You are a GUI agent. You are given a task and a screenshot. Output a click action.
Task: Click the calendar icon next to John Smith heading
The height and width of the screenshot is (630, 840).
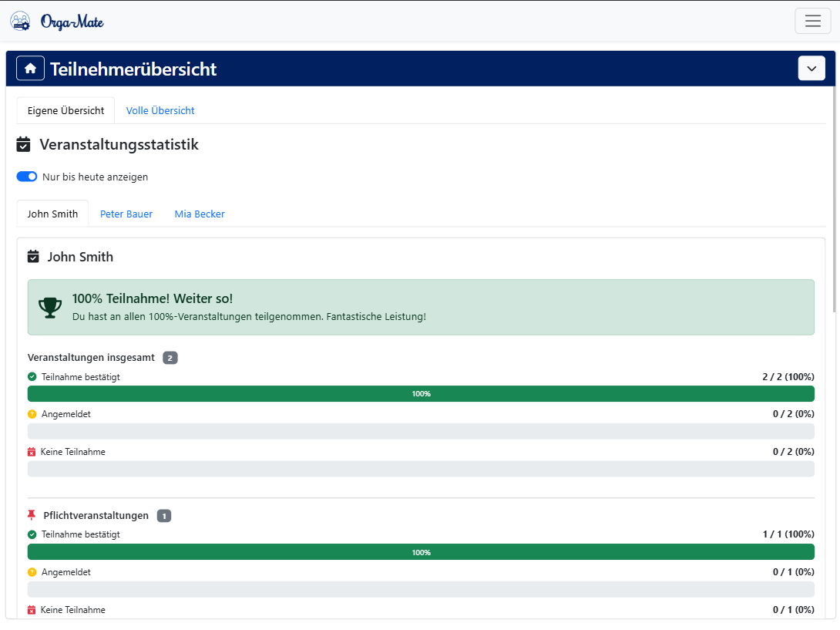click(33, 257)
